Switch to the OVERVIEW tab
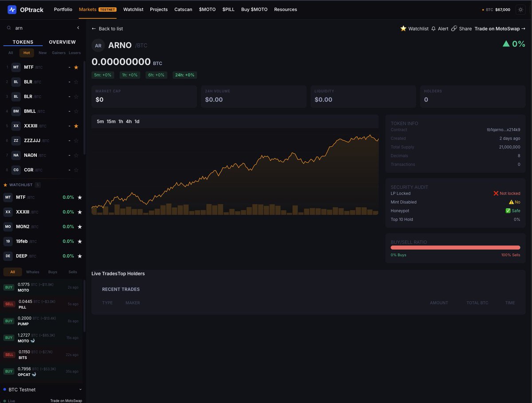The width and height of the screenshot is (532, 403). coord(62,42)
